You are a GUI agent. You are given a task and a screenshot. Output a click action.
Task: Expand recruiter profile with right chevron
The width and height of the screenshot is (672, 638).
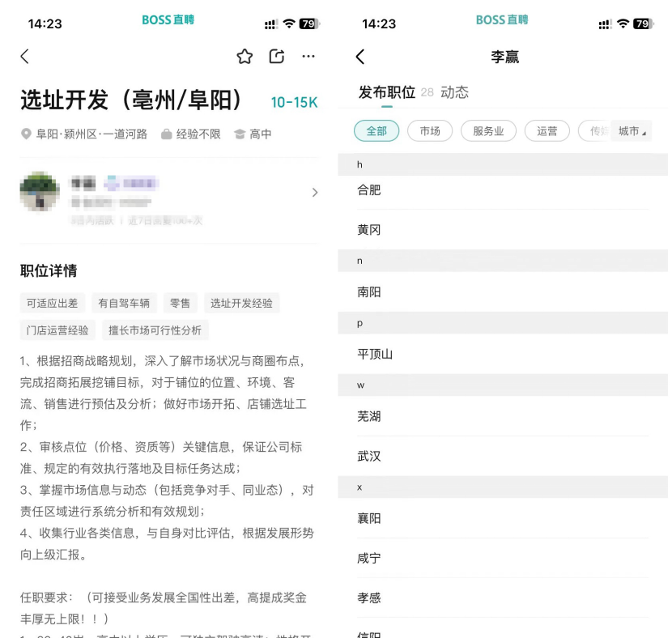315,193
